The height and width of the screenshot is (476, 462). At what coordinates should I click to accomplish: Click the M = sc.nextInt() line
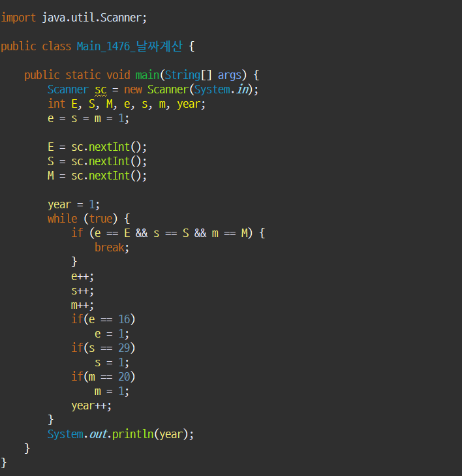tap(97, 176)
